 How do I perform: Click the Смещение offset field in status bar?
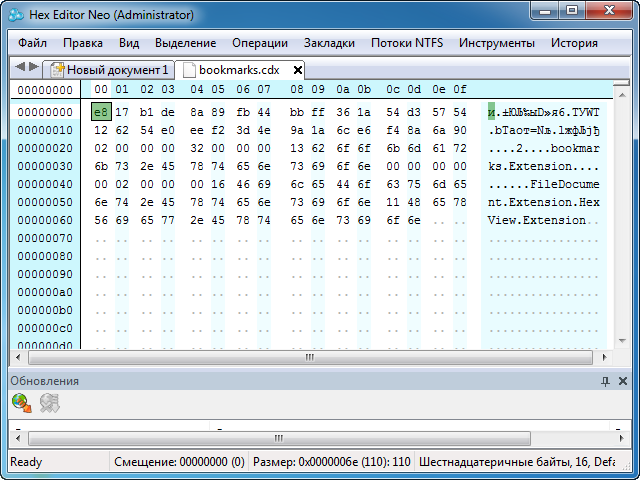coord(179,462)
